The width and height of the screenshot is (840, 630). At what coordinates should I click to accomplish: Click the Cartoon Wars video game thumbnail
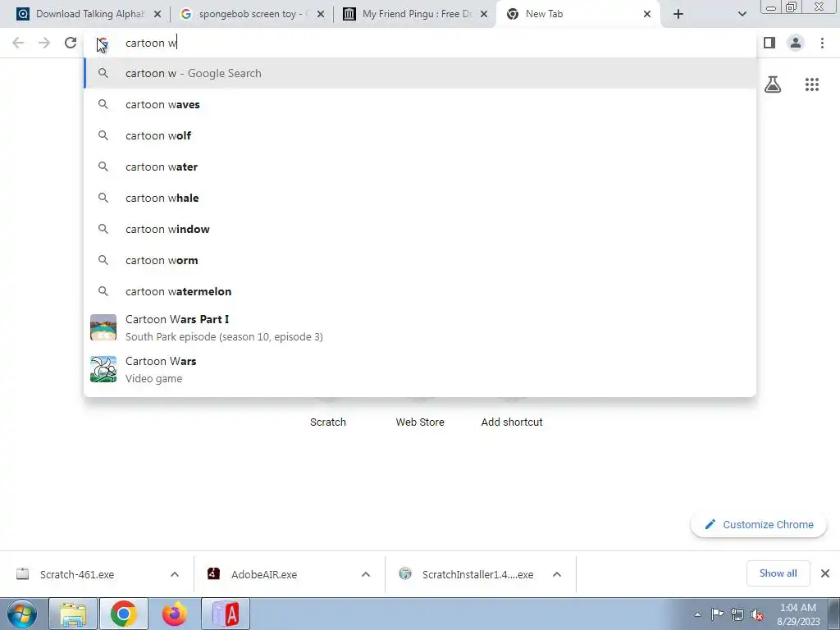103,369
